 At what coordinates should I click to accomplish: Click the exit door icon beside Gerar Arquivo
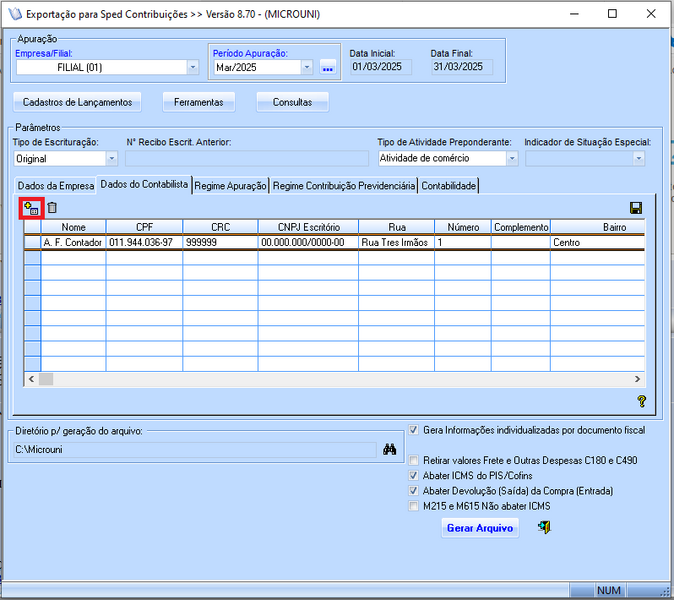point(544,527)
